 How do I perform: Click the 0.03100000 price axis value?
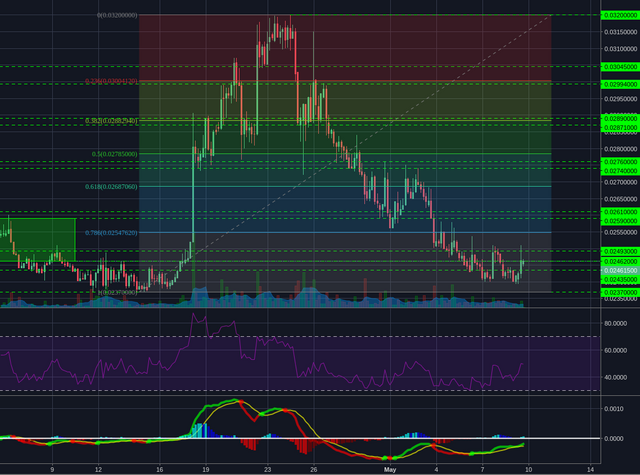tap(620, 49)
